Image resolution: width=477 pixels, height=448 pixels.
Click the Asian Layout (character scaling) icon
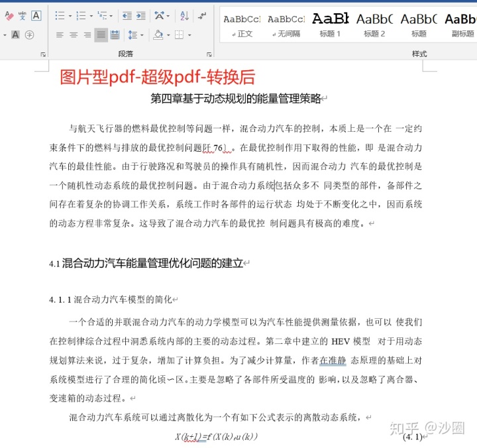tap(160, 15)
